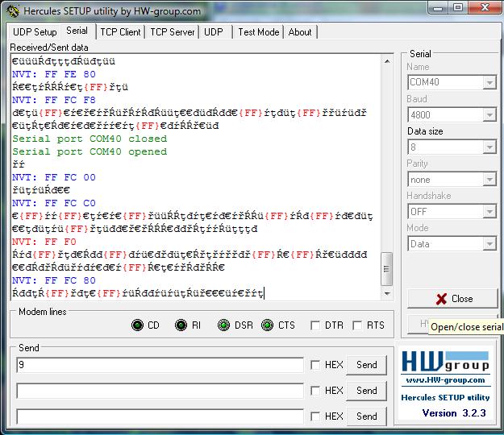Send the first line containing 9
The height and width of the screenshot is (435, 504).
[366, 365]
